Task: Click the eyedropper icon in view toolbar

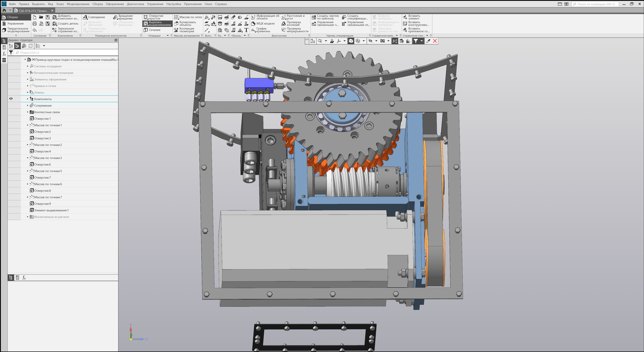Action: click(428, 41)
